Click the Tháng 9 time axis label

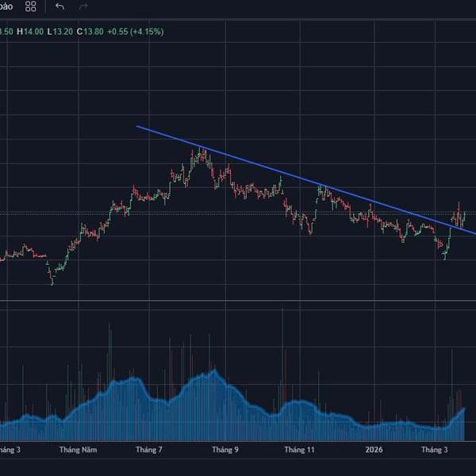(x=225, y=450)
